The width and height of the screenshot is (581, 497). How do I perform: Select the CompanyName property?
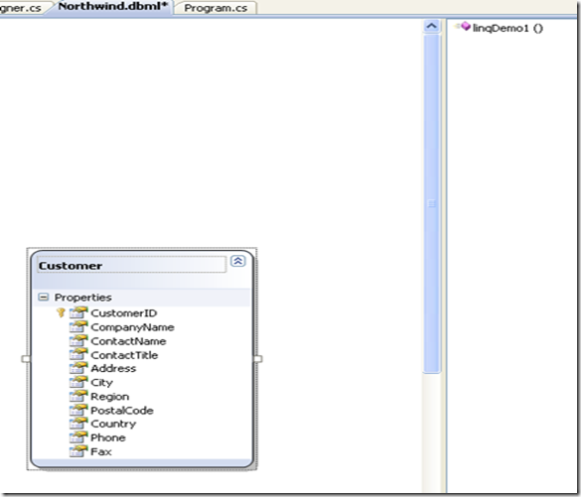[132, 327]
